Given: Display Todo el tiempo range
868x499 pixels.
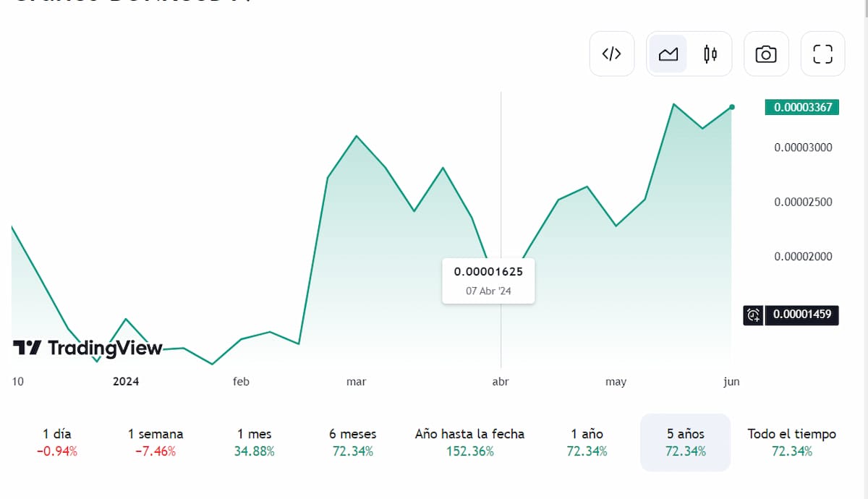Looking at the screenshot, I should (791, 442).
